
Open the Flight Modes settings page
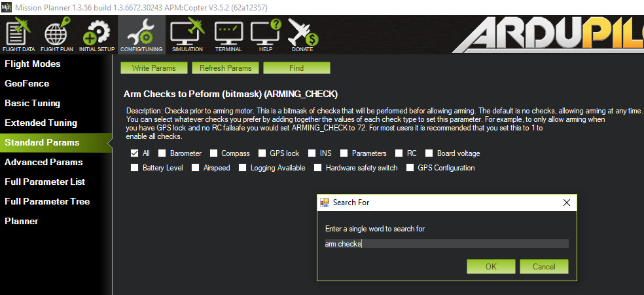(33, 64)
